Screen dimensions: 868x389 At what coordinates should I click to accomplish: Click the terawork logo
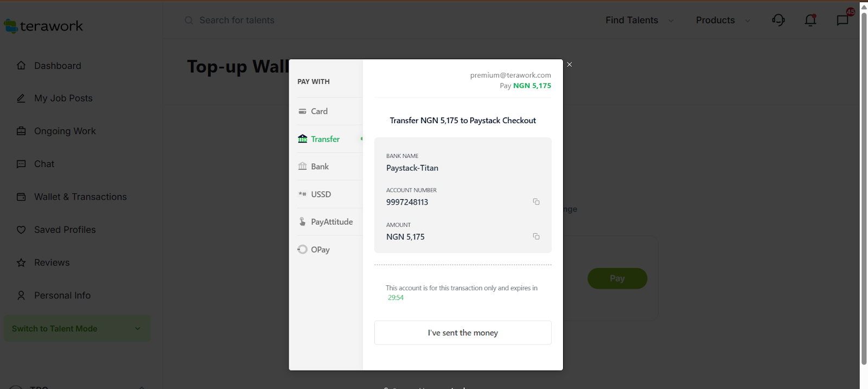tap(43, 26)
